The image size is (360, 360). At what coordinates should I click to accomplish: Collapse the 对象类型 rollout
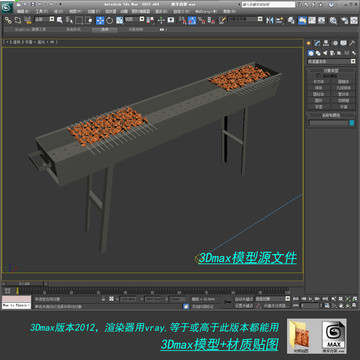331,70
